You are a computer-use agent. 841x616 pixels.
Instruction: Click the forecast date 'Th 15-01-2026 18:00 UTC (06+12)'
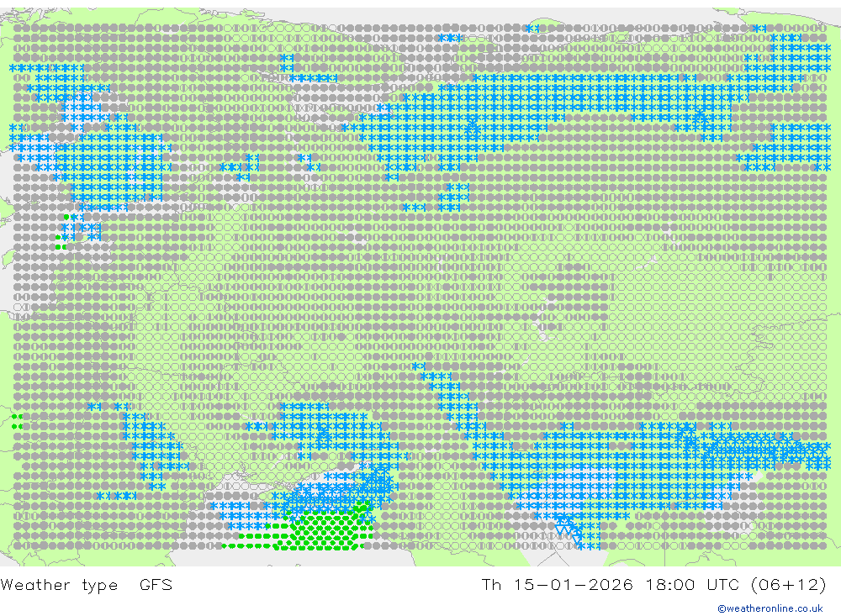click(653, 584)
